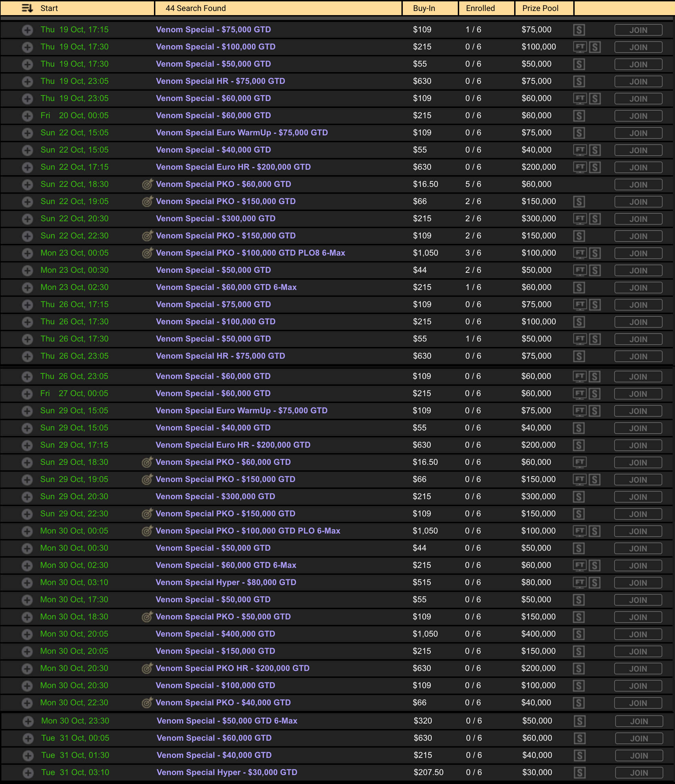The image size is (675, 784).
Task: Join the Venom Special $300,000 GTD on 29 Oct
Action: point(638,497)
